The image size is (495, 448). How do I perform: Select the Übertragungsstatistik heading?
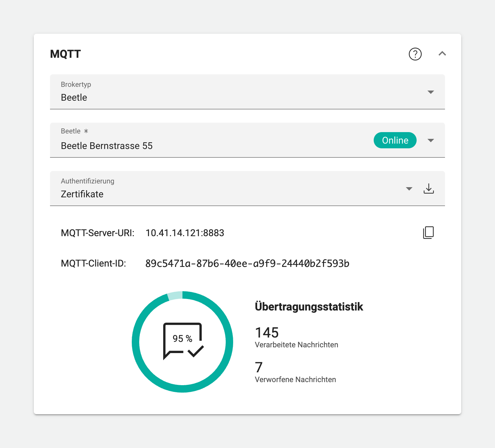(x=309, y=306)
